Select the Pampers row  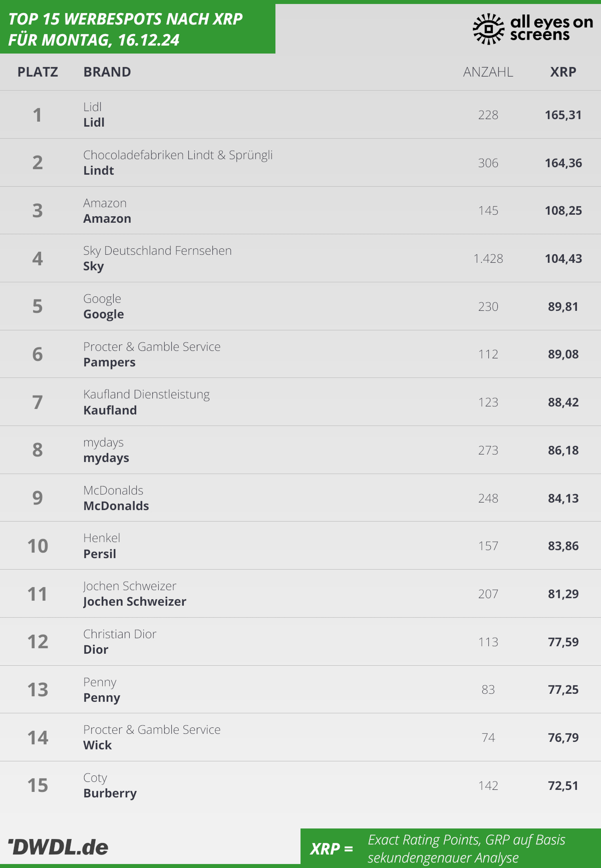click(x=300, y=354)
